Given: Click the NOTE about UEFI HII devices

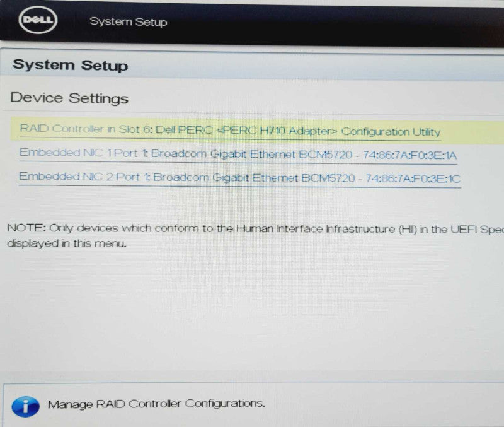Looking at the screenshot, I should click(255, 235).
